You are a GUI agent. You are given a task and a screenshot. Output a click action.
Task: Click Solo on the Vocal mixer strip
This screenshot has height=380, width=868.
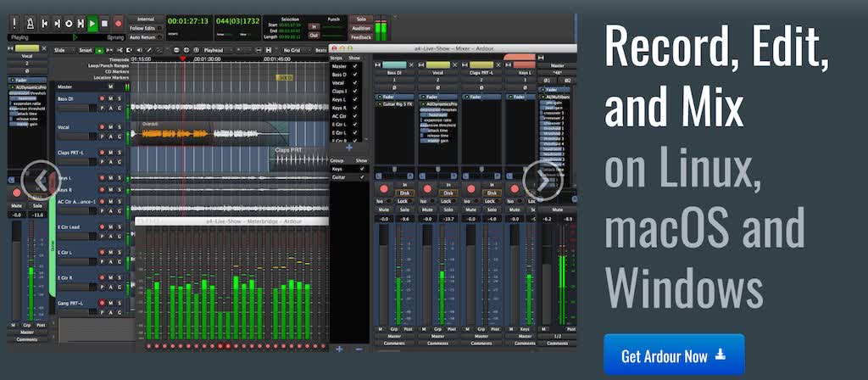click(448, 210)
